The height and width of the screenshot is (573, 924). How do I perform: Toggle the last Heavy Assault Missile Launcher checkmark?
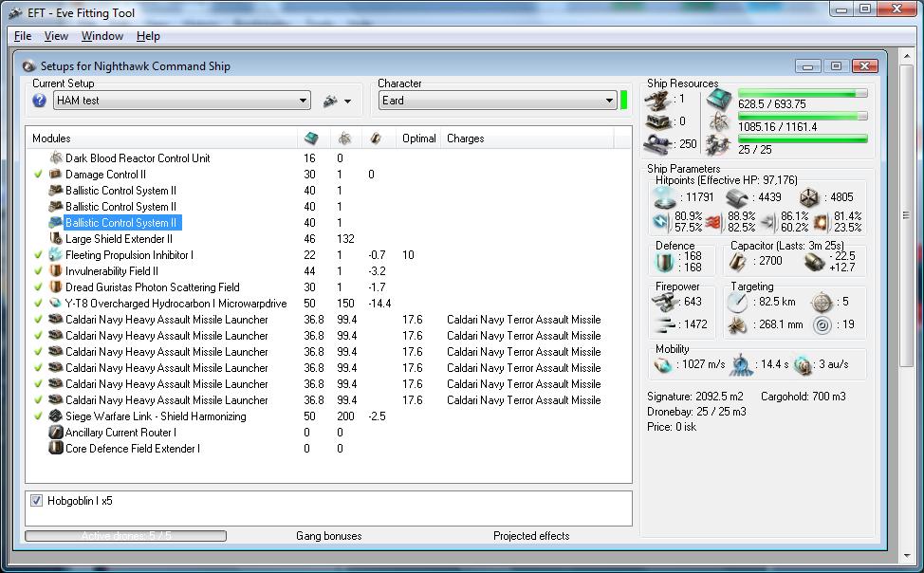38,399
